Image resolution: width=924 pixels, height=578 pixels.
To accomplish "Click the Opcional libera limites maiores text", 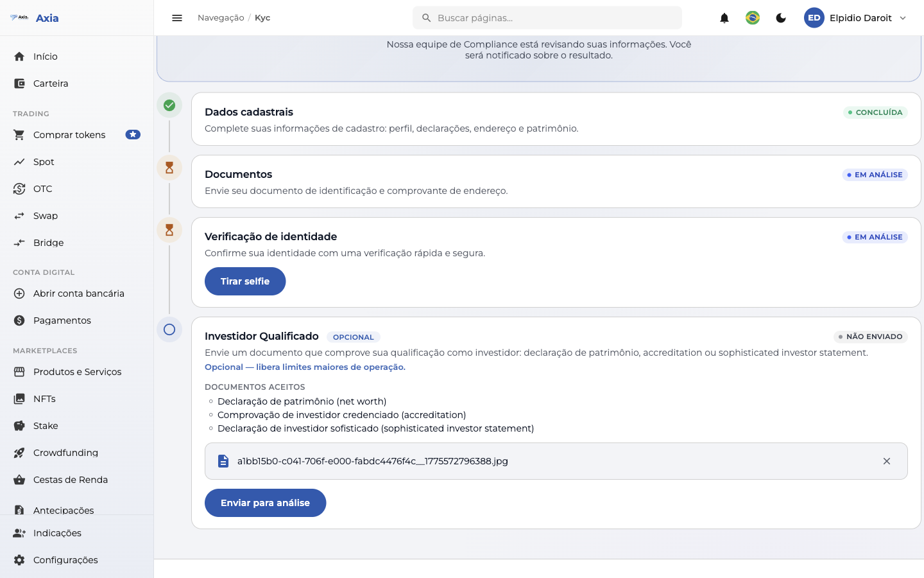I will (305, 367).
